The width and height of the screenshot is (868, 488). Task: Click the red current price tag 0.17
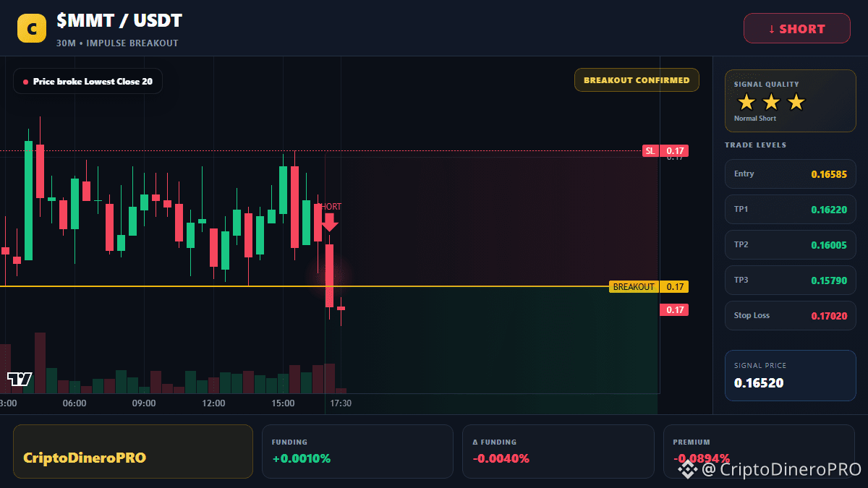coord(674,310)
